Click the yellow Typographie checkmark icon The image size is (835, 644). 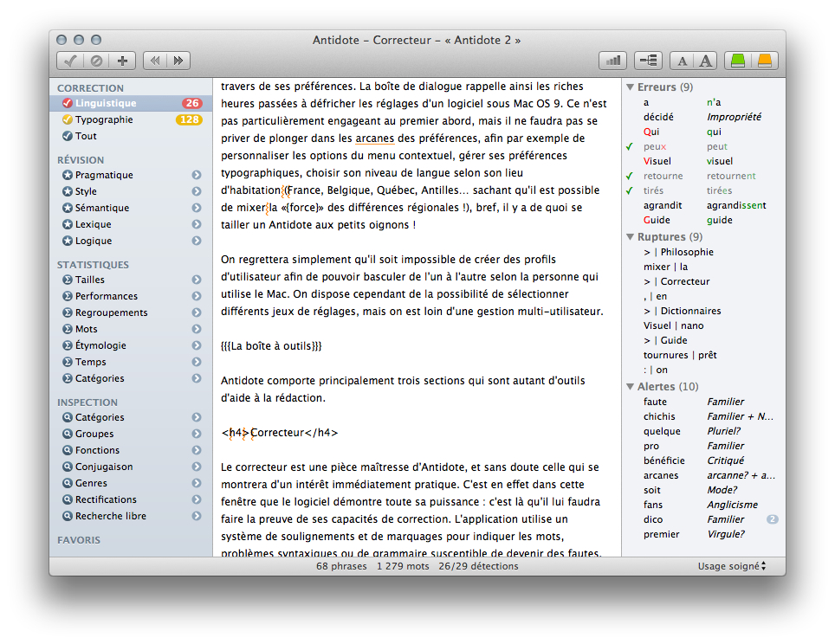pos(67,119)
